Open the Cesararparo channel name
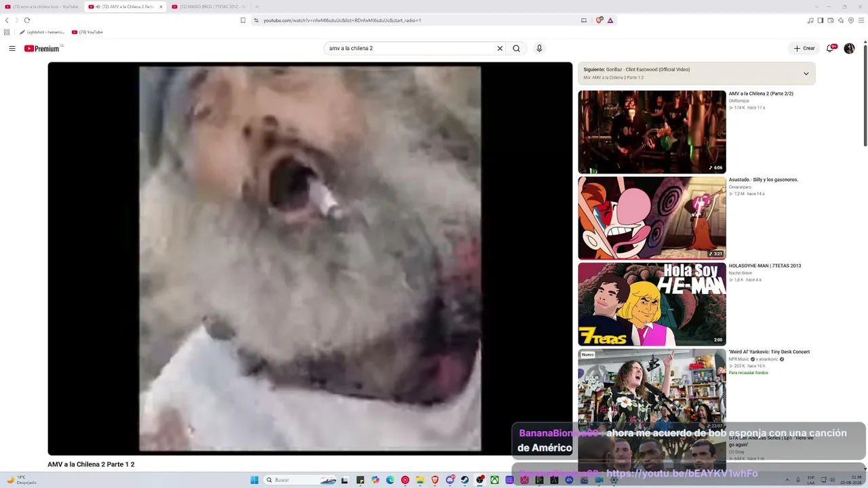This screenshot has width=868, height=488. pos(740,187)
